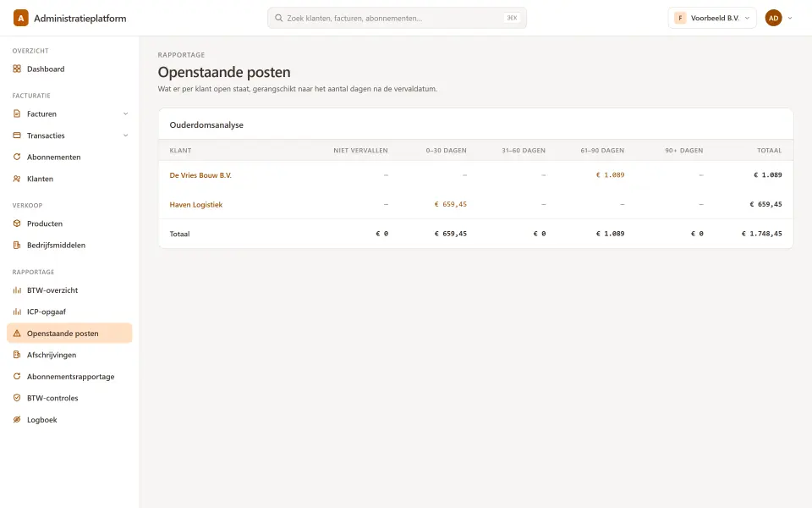
Task: Click the Logboek eye icon
Action: tap(17, 419)
